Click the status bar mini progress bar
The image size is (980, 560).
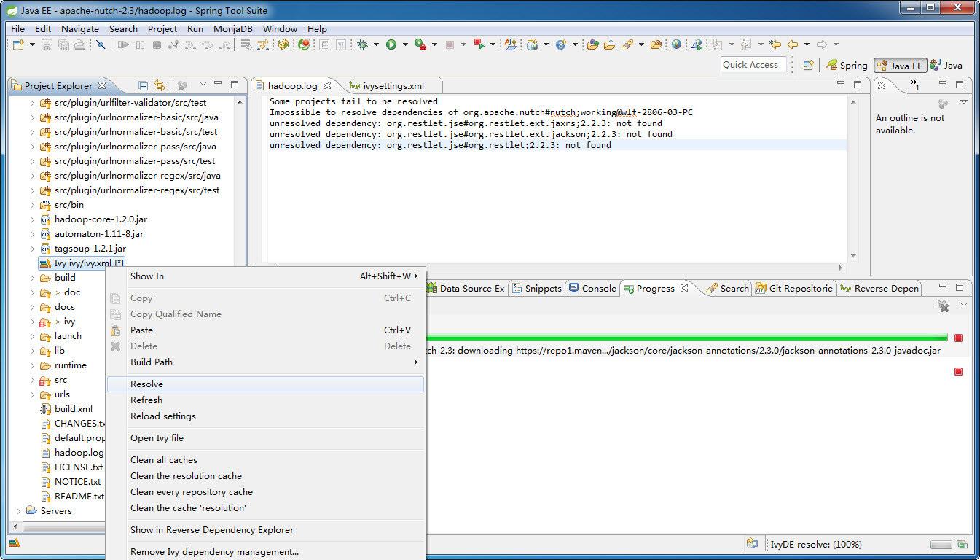(941, 545)
